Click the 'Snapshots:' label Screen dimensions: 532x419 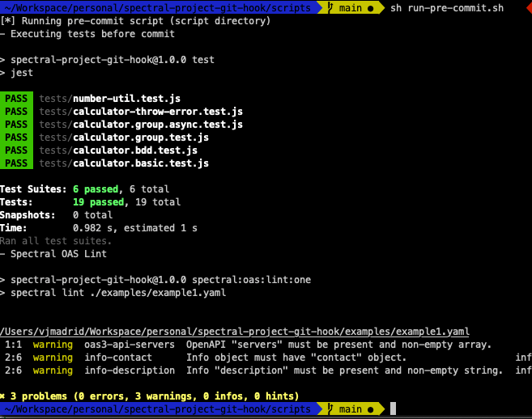(28, 215)
